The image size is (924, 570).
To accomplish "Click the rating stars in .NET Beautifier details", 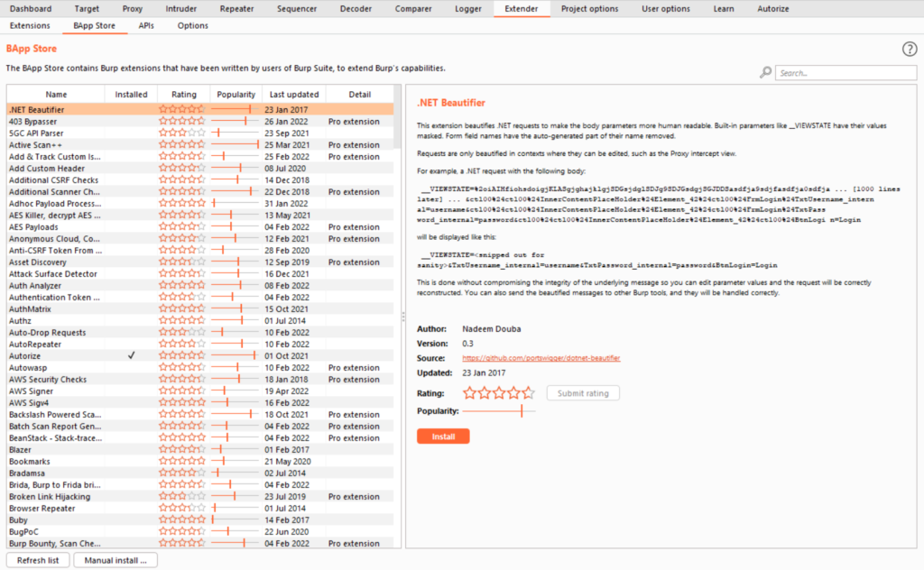I will 498,392.
